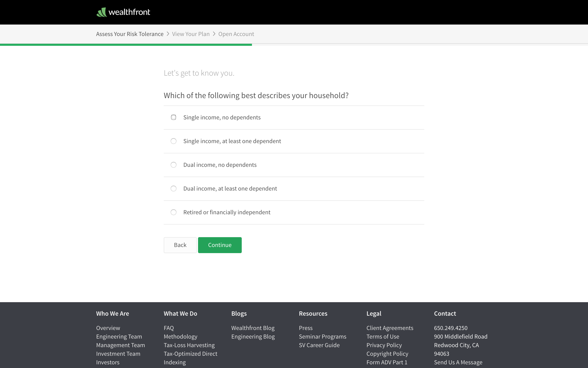Click "Let's get to know you." text
The width and height of the screenshot is (588, 368).
coord(199,73)
